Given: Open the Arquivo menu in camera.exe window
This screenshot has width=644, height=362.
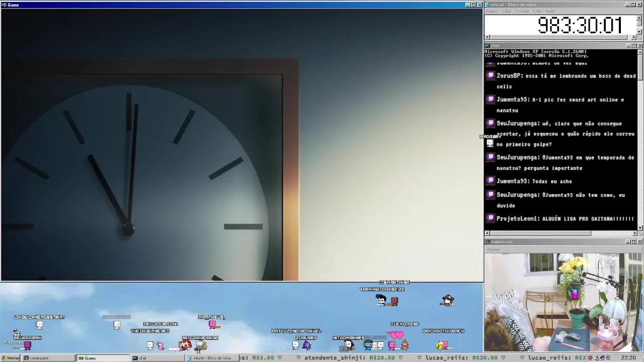Looking at the screenshot, I should (x=494, y=249).
